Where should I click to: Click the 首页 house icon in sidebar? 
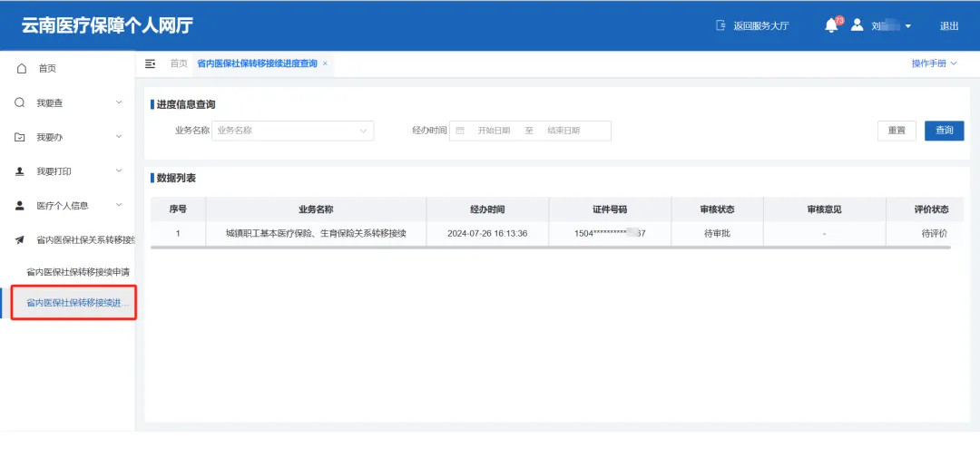coord(21,68)
